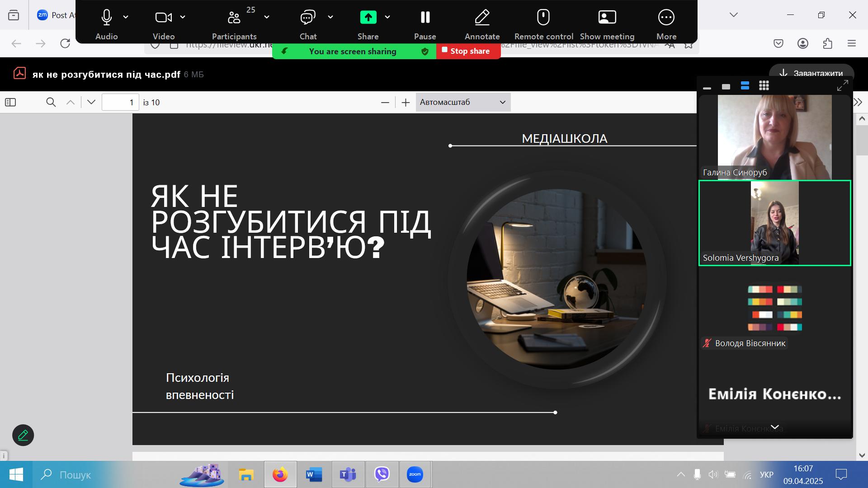
Task: Open the PDF search tool
Action: click(51, 102)
